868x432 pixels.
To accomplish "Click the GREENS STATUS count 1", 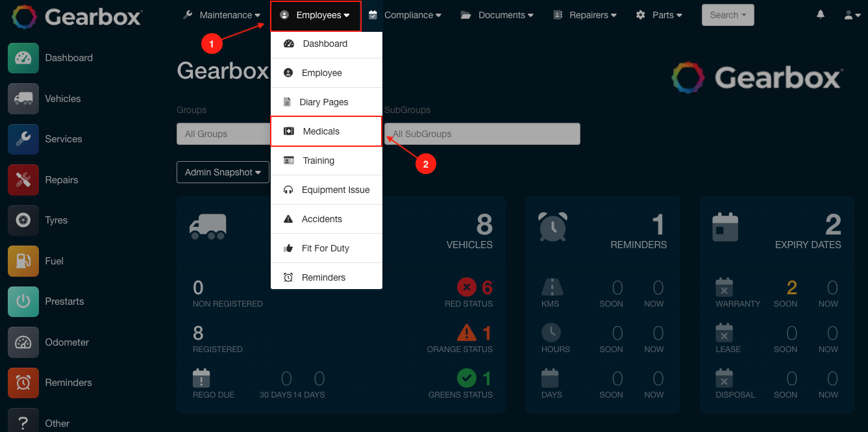I will click(487, 378).
